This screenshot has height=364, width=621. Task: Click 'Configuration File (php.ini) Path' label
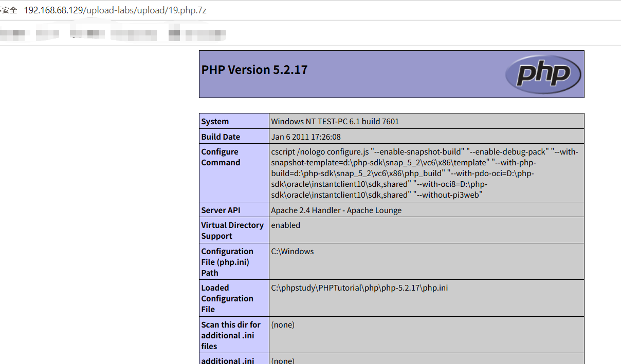point(234,261)
